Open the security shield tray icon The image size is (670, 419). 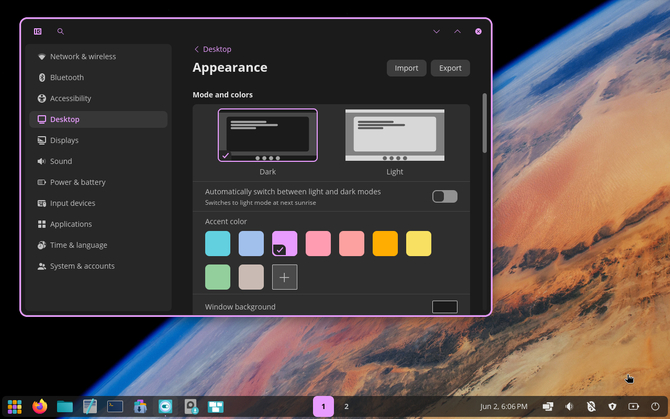[x=612, y=406]
